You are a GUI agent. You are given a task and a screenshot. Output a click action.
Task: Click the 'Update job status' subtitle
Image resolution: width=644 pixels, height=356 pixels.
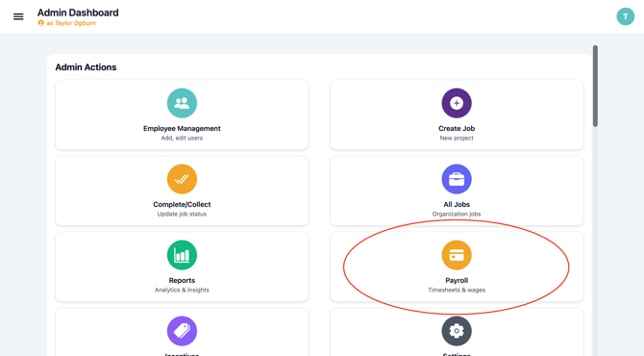182,215
